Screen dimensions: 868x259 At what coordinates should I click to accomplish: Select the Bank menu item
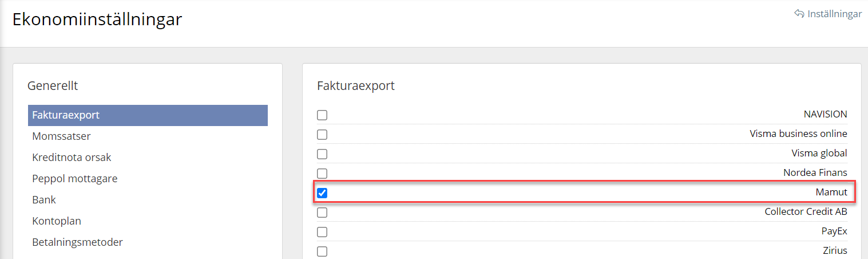(44, 200)
